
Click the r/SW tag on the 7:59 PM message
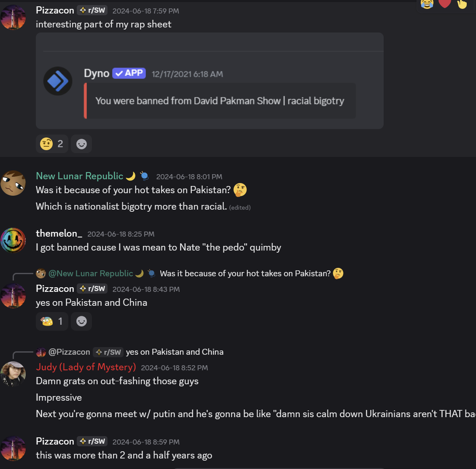click(92, 11)
